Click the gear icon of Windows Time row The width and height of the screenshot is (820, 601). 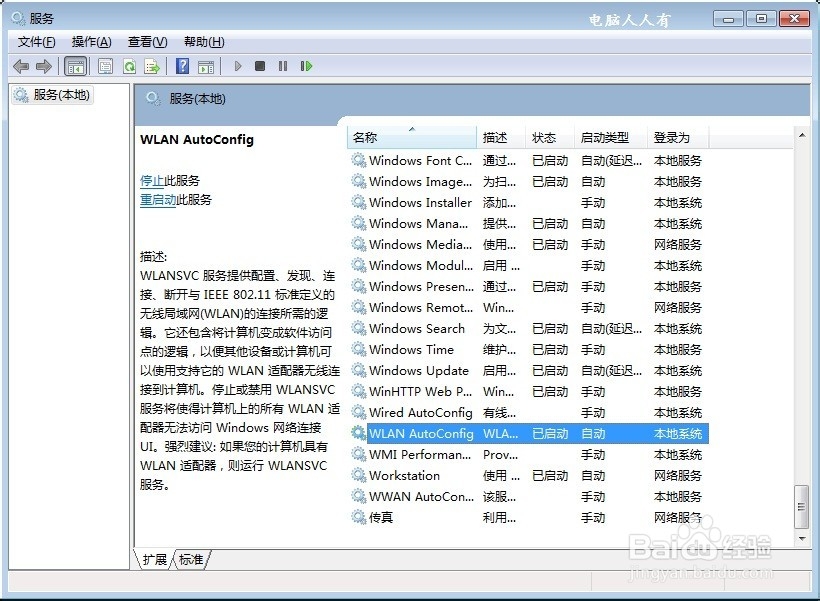point(358,349)
